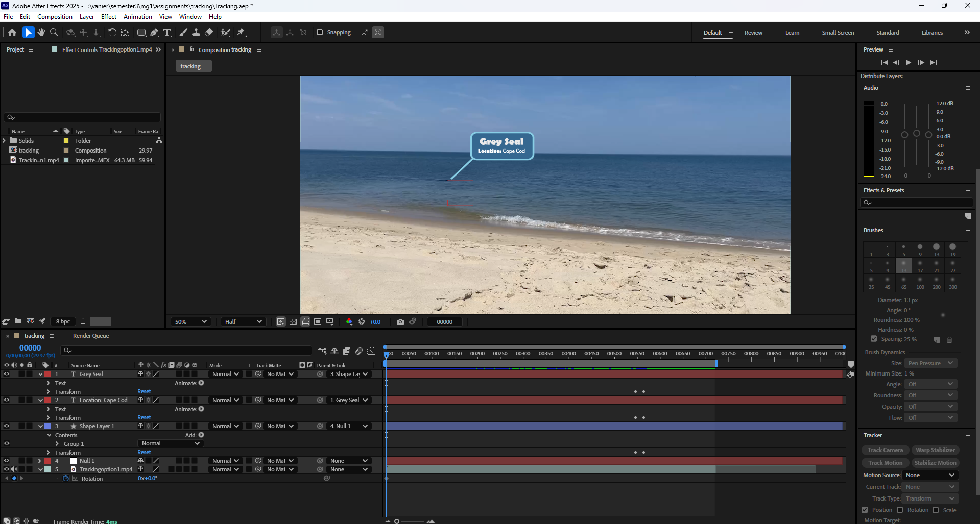This screenshot has height=524, width=980.
Task: Click the Track Motion button
Action: pyautogui.click(x=885, y=463)
